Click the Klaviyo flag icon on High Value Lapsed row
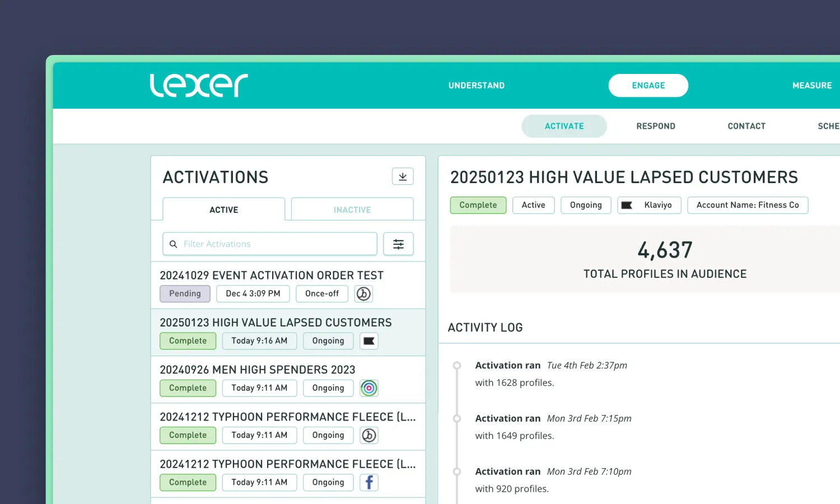Image resolution: width=840 pixels, height=504 pixels. pyautogui.click(x=369, y=341)
